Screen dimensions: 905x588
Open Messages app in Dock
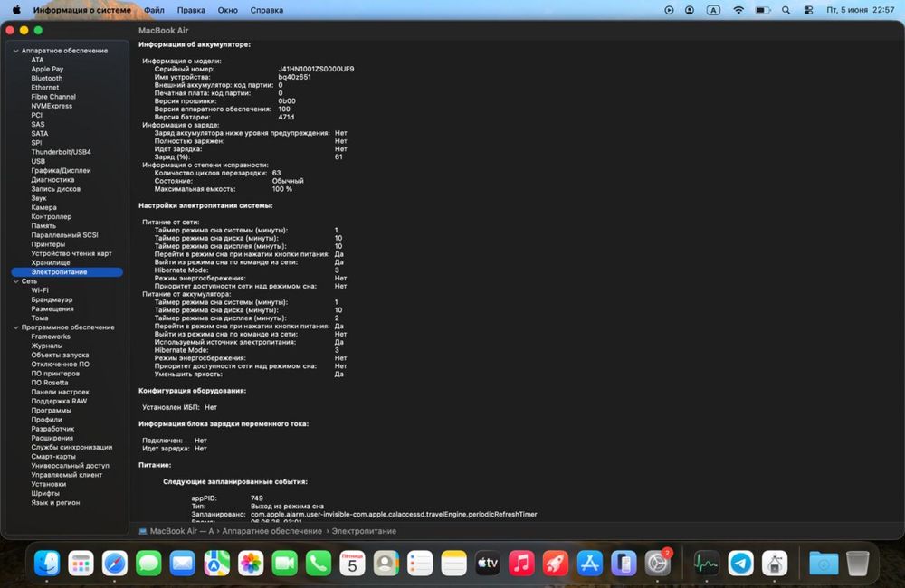(149, 564)
